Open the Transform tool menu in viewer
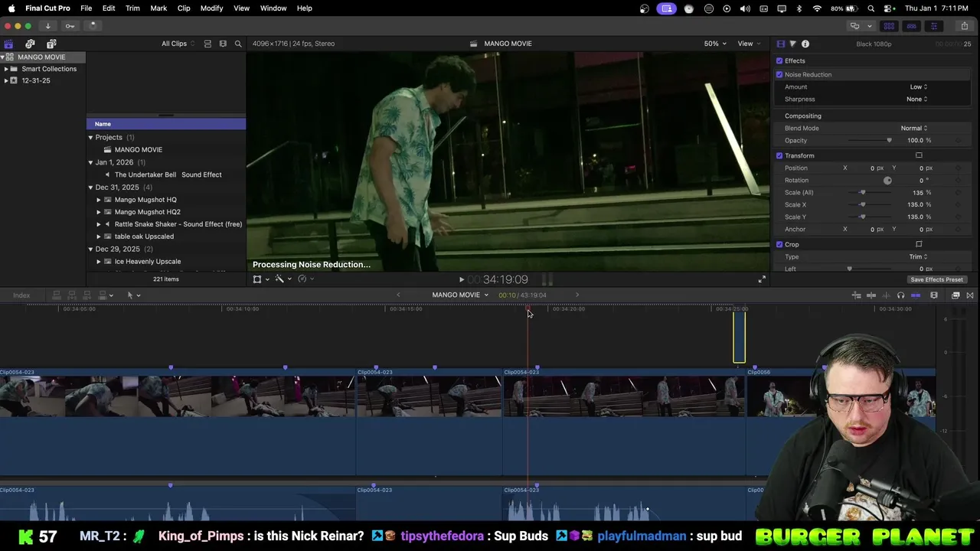This screenshot has height=551, width=980. (x=260, y=279)
